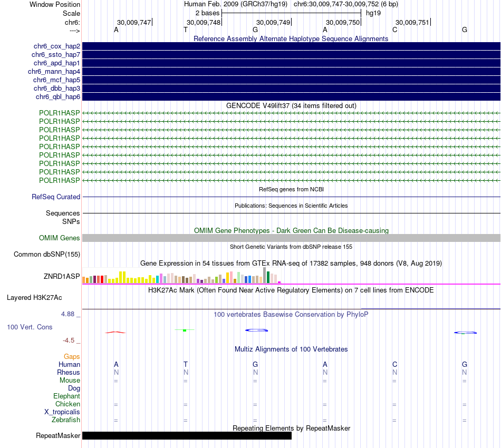Click the Scale label

(72, 13)
